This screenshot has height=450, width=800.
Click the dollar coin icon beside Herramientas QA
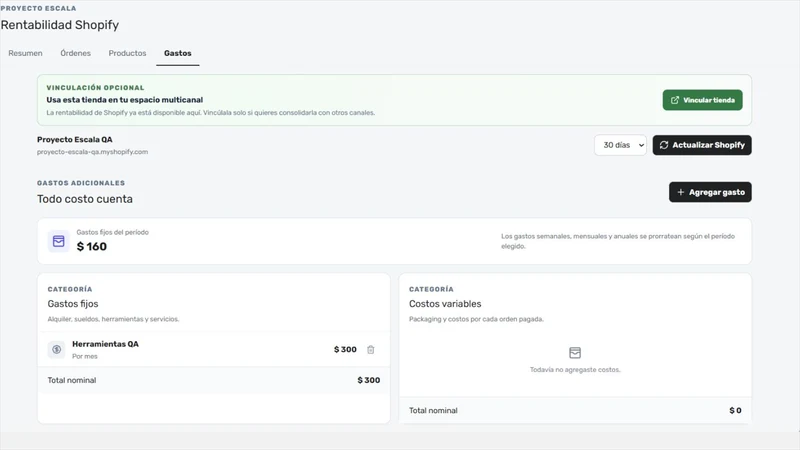pos(57,349)
